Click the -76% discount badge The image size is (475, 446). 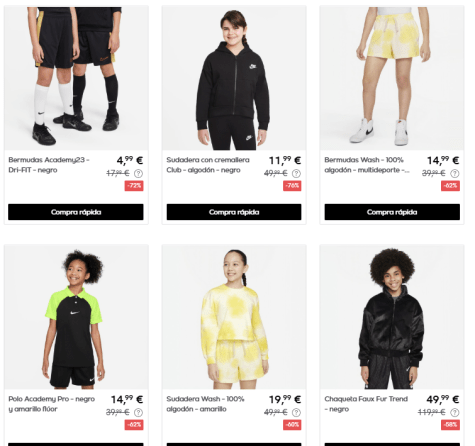292,186
